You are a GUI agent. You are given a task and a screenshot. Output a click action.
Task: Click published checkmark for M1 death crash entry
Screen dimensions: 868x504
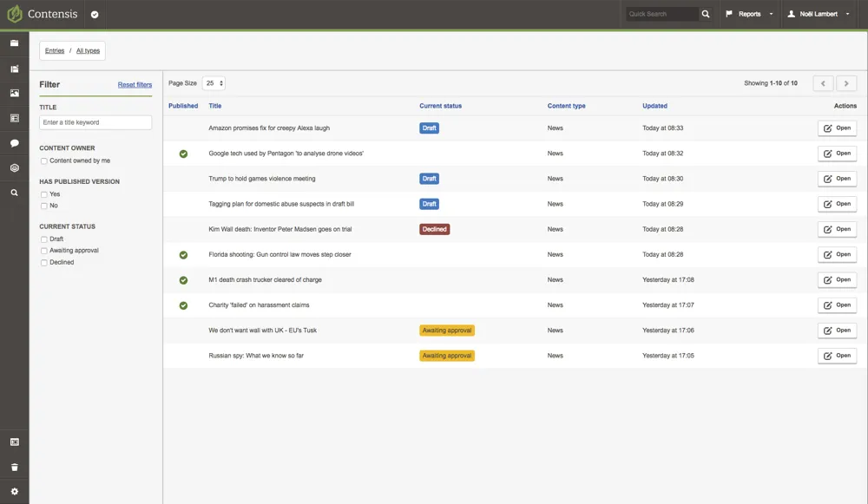click(x=183, y=280)
